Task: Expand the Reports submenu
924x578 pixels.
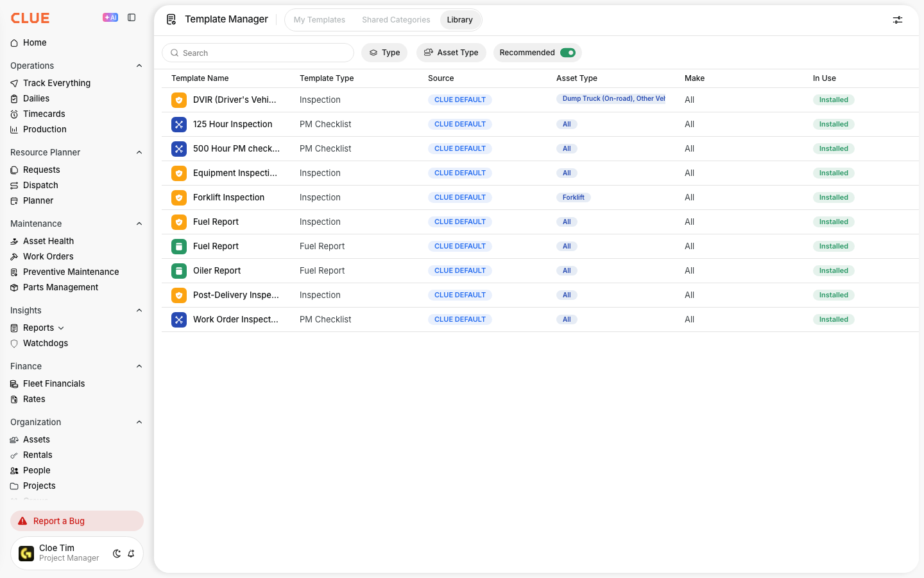Action: coord(61,328)
